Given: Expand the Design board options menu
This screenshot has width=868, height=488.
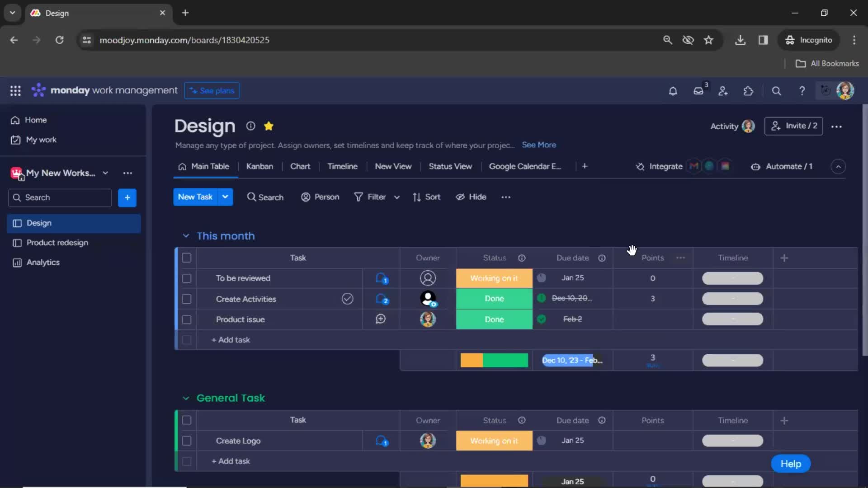Looking at the screenshot, I should (x=836, y=127).
